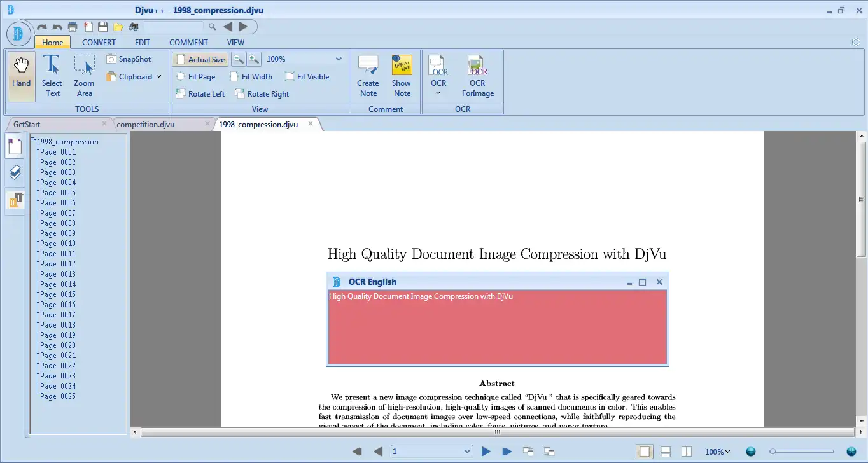Apply Fit Page view
Viewport: 868px width, 463px height.
[195, 77]
